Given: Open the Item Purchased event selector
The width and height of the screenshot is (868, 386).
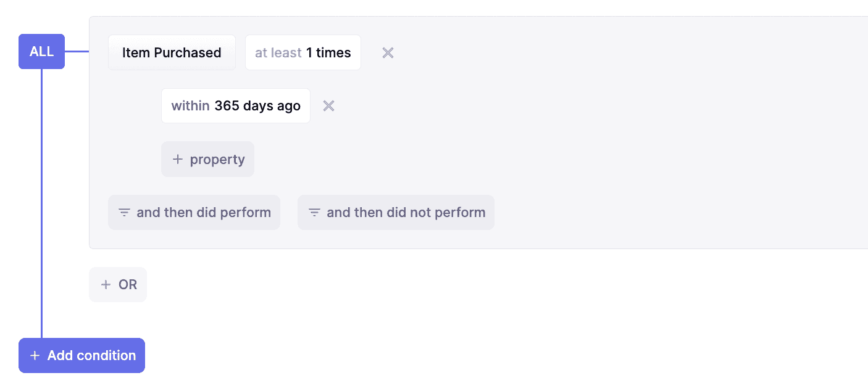Looking at the screenshot, I should pyautogui.click(x=172, y=53).
